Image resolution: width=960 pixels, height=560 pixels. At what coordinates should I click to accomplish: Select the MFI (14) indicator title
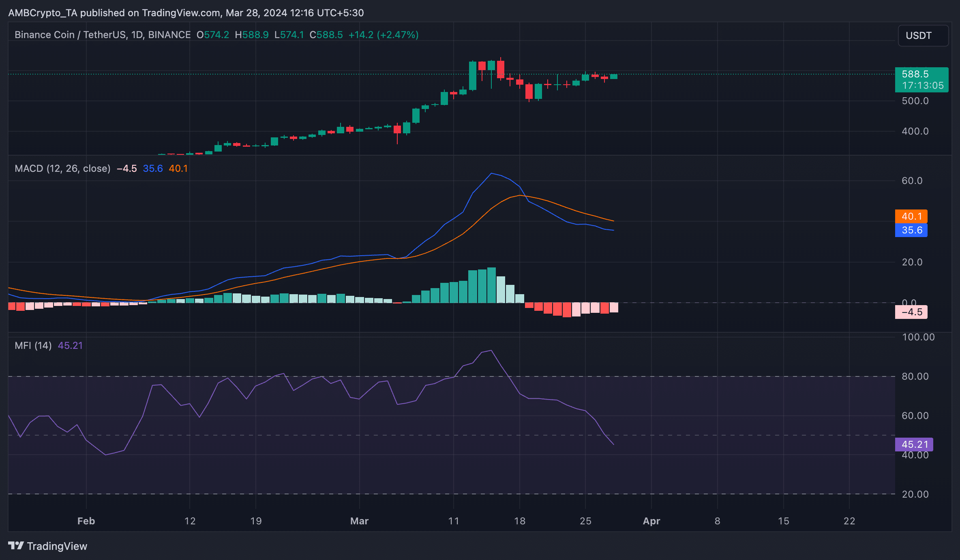point(33,346)
